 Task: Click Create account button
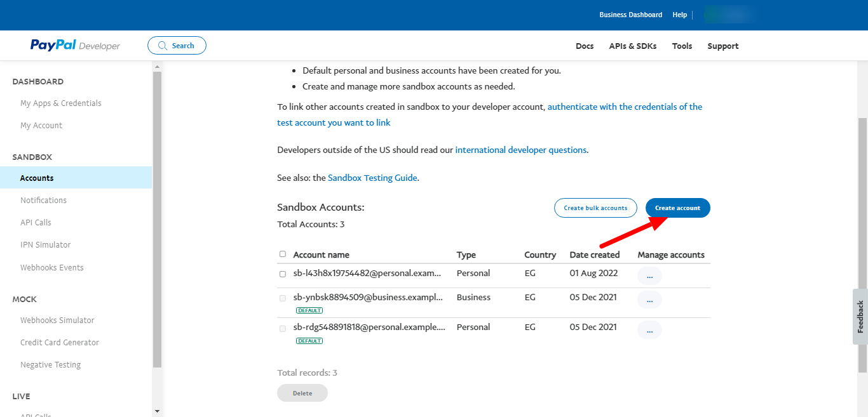pos(678,208)
